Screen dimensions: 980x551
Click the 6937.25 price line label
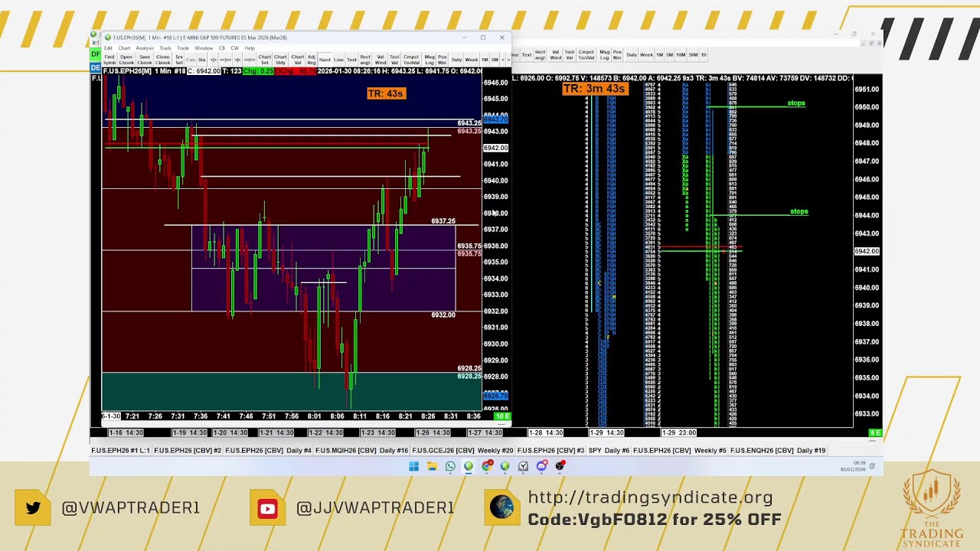point(443,221)
